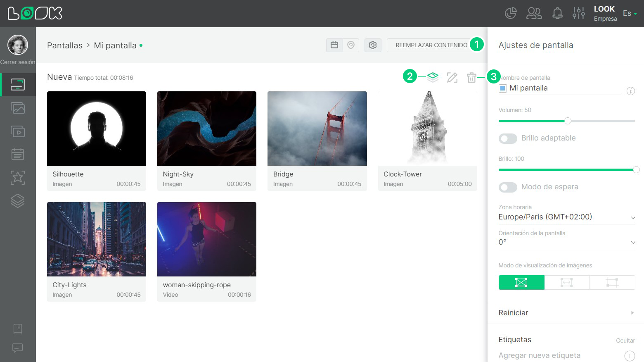644x362 pixels.
Task: Open the schedules calendar sidebar icon
Action: 18,154
